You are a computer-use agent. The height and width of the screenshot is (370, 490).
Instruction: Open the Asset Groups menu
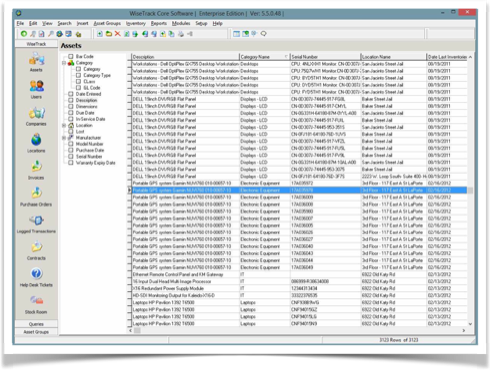[107, 23]
